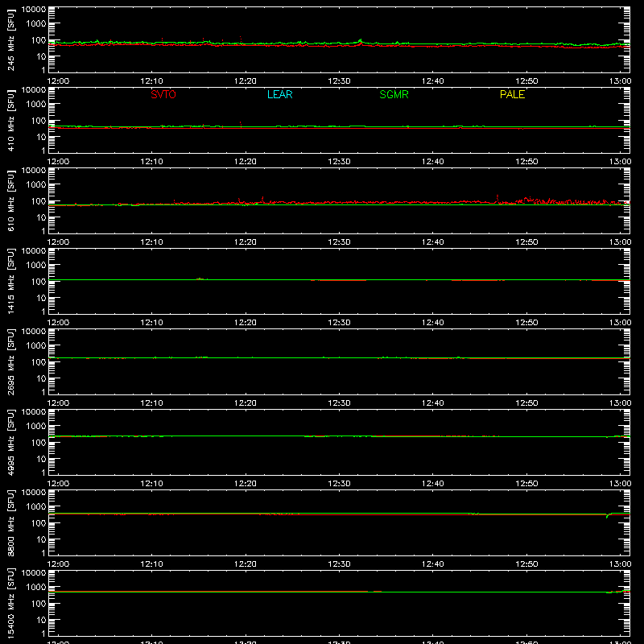Click 12:30 time label below 245 MHz plot

[339, 81]
